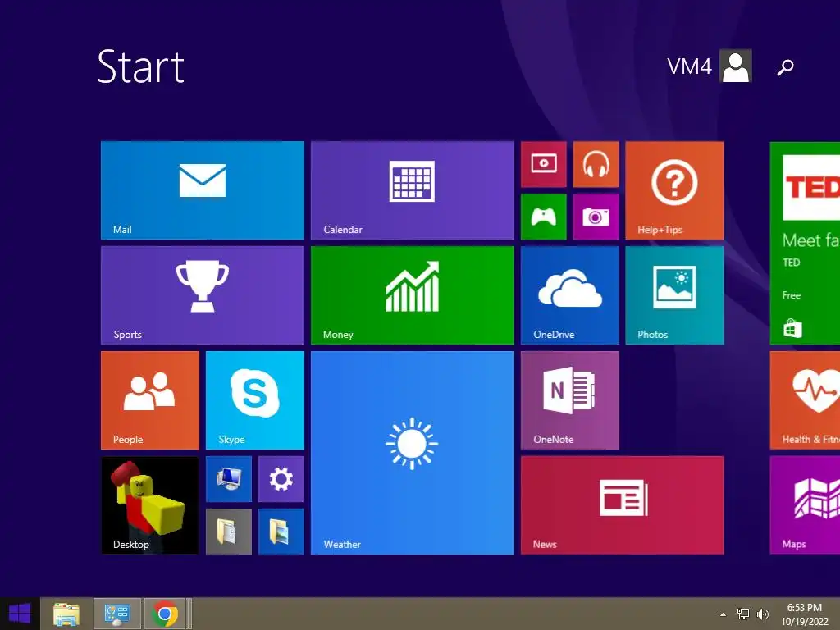Open the News tile

pyautogui.click(x=623, y=505)
